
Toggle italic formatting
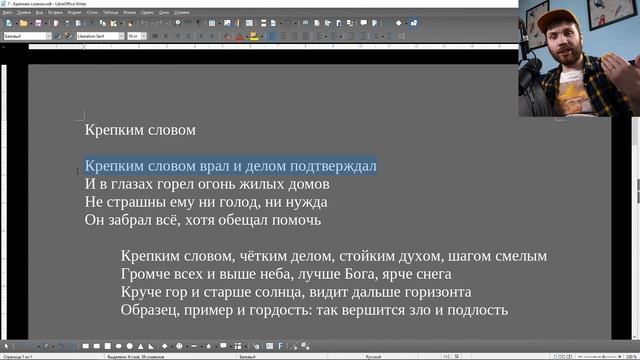pyautogui.click(x=166, y=36)
